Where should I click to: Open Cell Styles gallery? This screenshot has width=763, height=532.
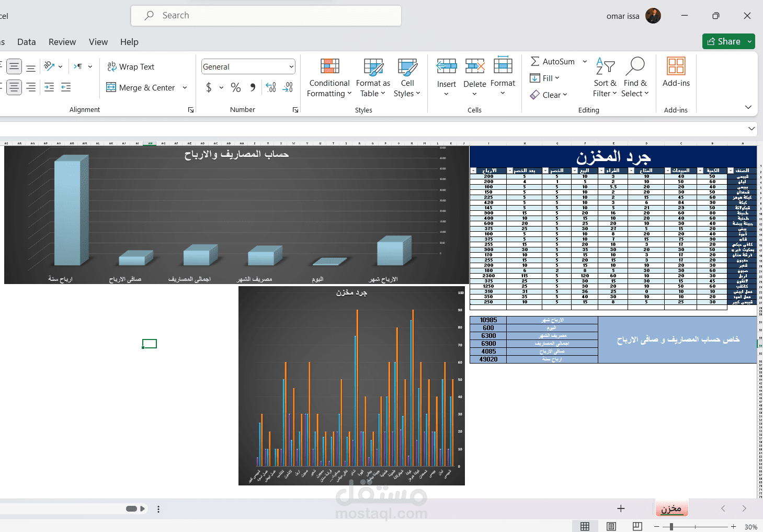407,78
